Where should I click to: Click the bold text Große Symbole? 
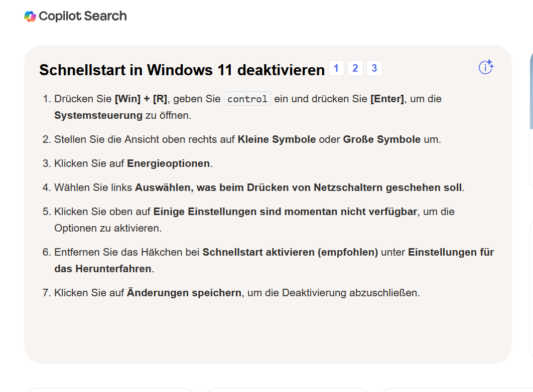(381, 139)
